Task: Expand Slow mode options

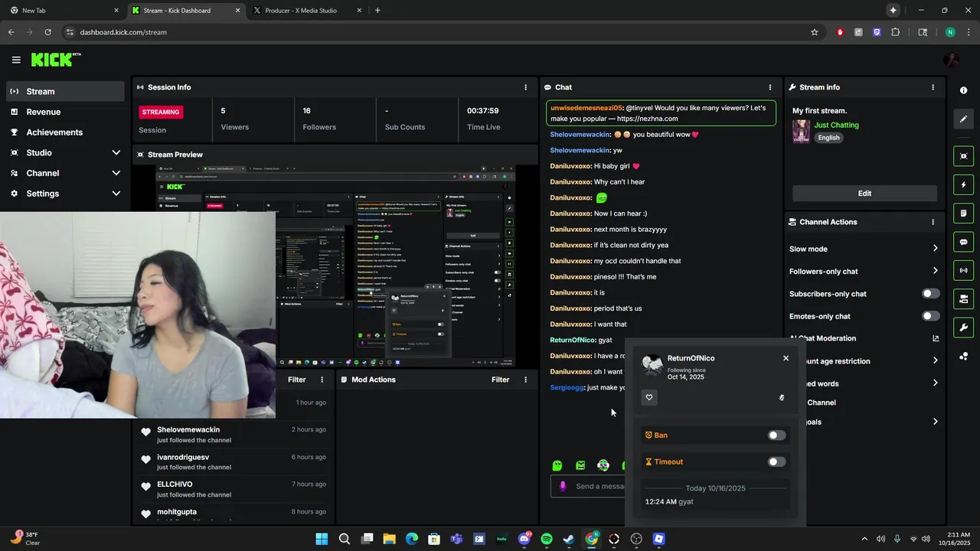Action: tap(935, 249)
